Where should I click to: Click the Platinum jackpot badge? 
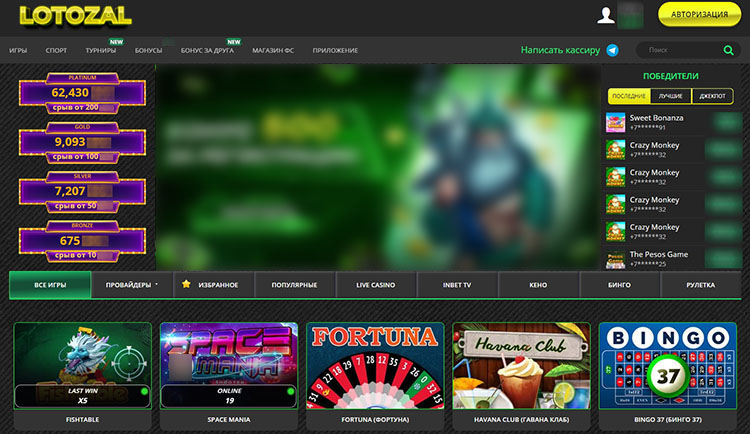pos(82,93)
